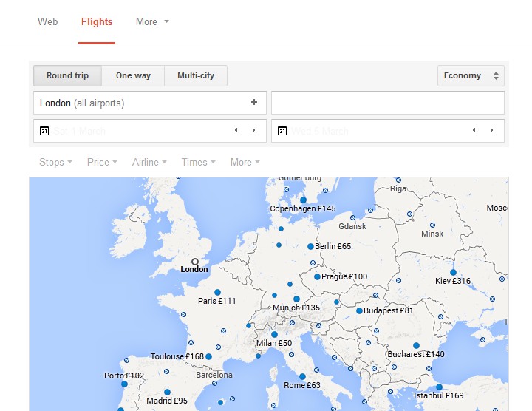Go to previous departure date arrow
This screenshot has width=532, height=411.
(236, 130)
